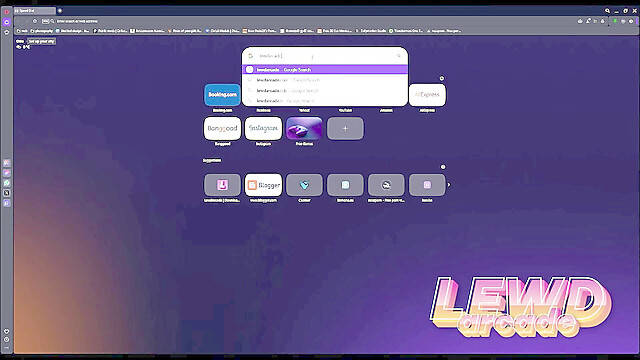Click the address bar field

pyautogui.click(x=310, y=21)
